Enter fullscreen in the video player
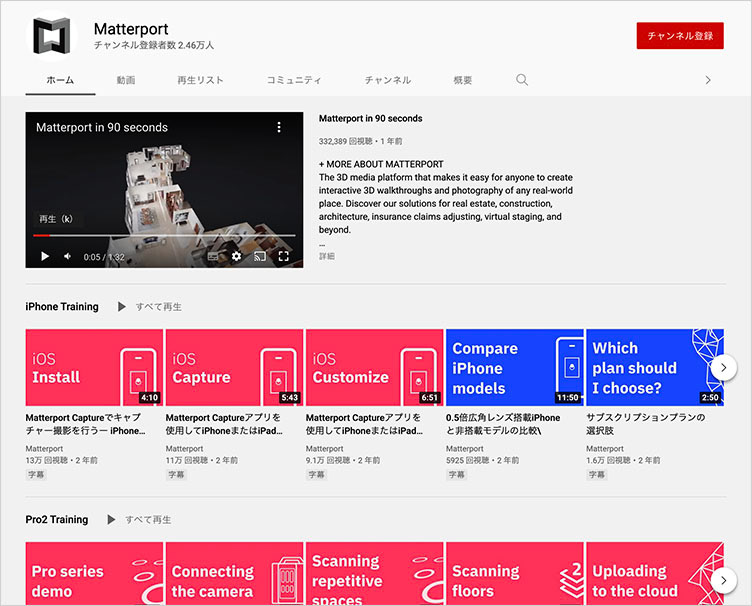 (283, 256)
